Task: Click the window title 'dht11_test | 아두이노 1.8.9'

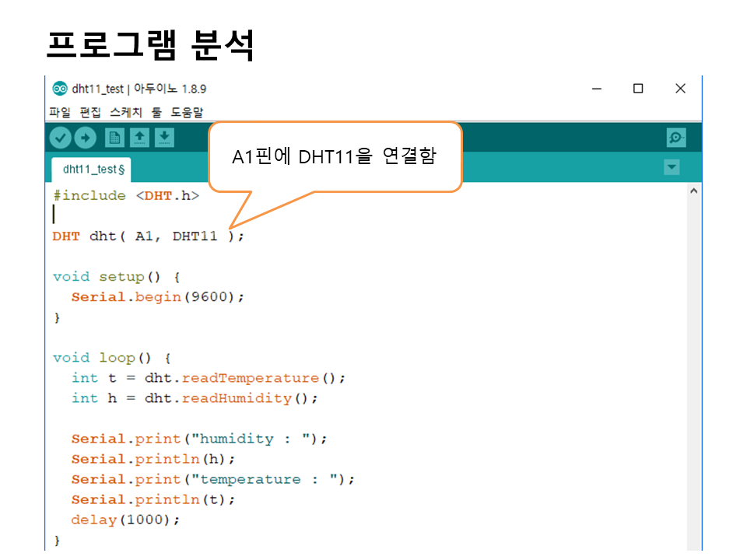Action: (139, 89)
